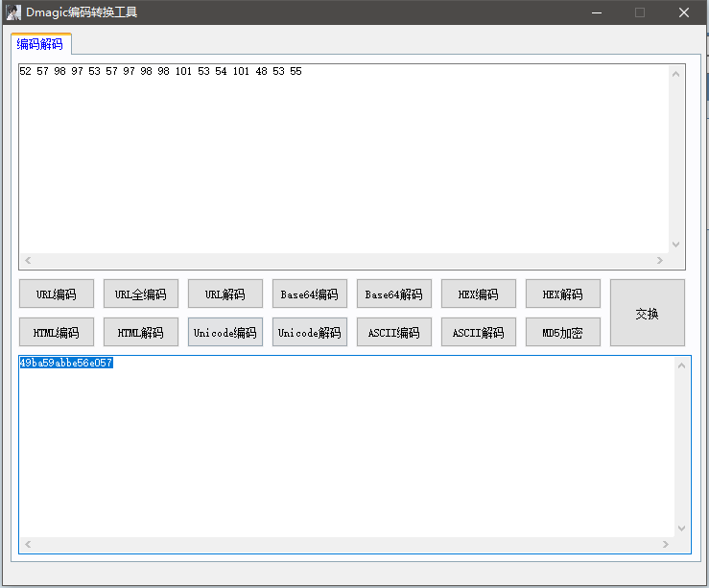Image resolution: width=709 pixels, height=588 pixels.
Task: Decode input with ASCII解码
Action: [479, 332]
